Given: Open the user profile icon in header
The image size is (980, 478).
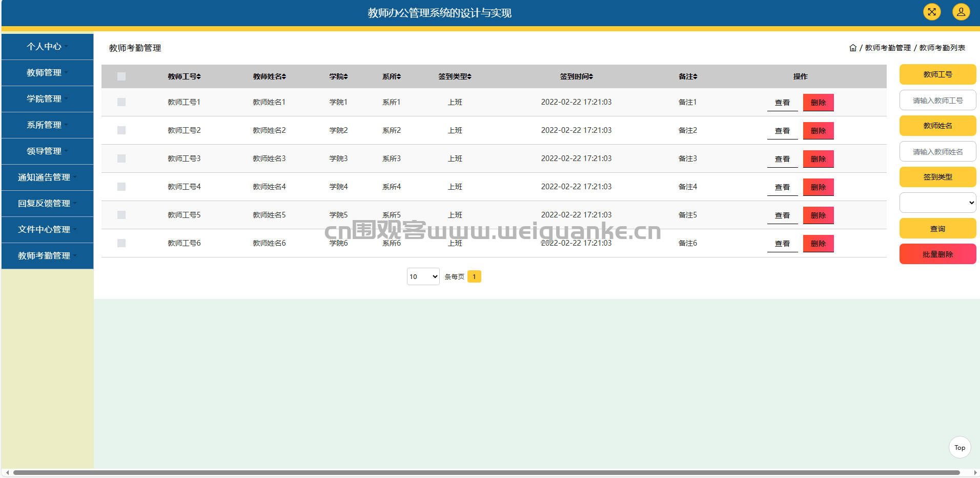Looking at the screenshot, I should point(961,12).
